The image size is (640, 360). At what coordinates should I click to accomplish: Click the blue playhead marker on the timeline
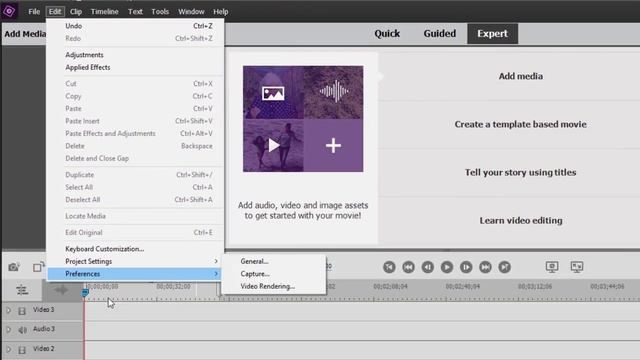coord(85,292)
